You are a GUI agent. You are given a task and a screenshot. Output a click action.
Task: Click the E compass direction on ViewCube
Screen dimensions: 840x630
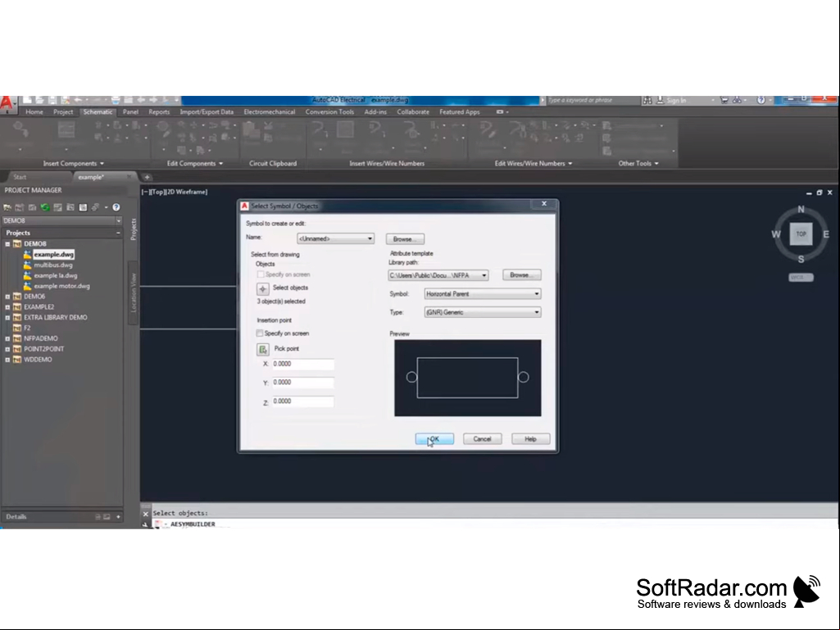tap(826, 234)
